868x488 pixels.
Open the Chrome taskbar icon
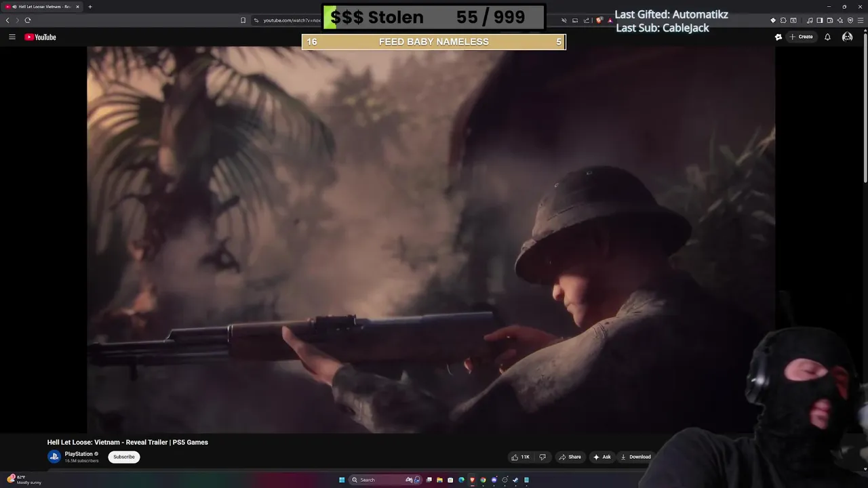pyautogui.click(x=483, y=480)
